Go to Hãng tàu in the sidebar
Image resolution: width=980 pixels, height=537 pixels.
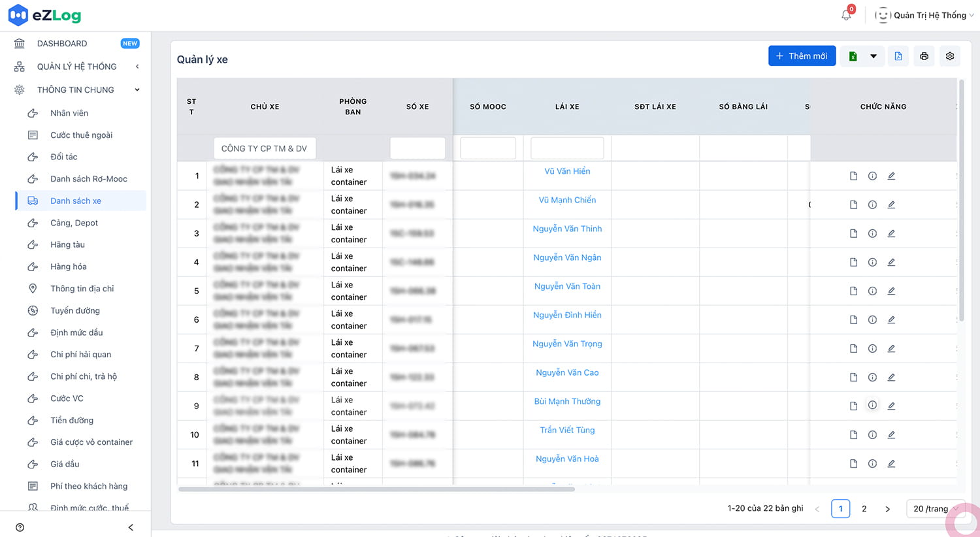click(x=67, y=245)
